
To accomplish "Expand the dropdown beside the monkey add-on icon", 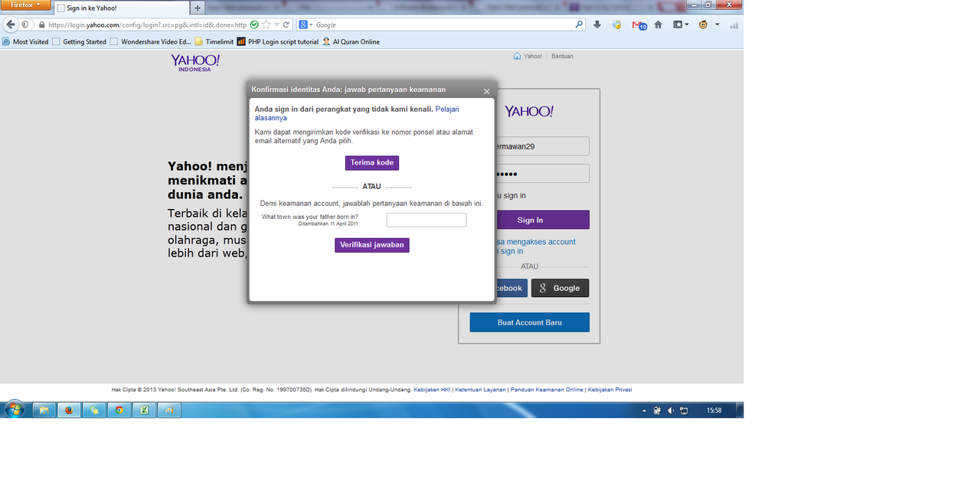I will point(717,24).
